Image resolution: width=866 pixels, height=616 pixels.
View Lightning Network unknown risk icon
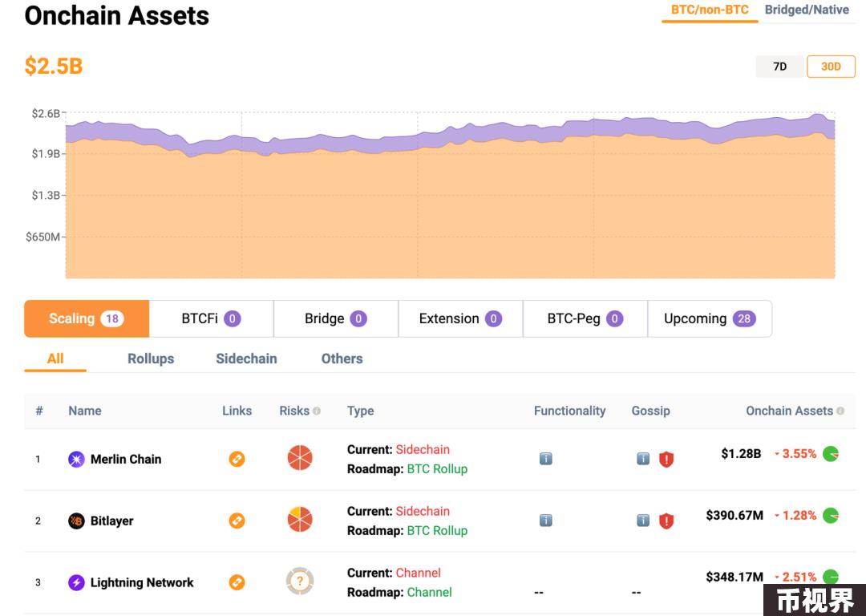pos(300,582)
